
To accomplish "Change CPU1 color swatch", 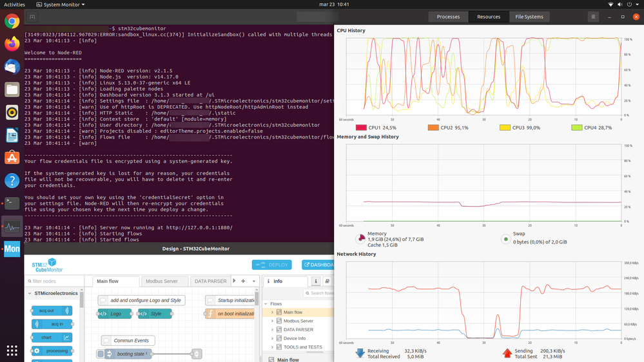I will coord(361,128).
